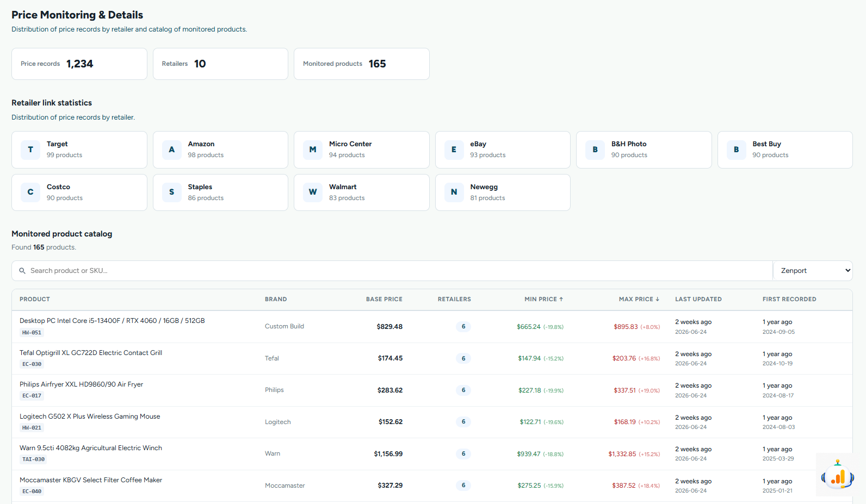
Task: Open Moccamaster KBGV Select Coffee Maker
Action: pyautogui.click(x=91, y=480)
